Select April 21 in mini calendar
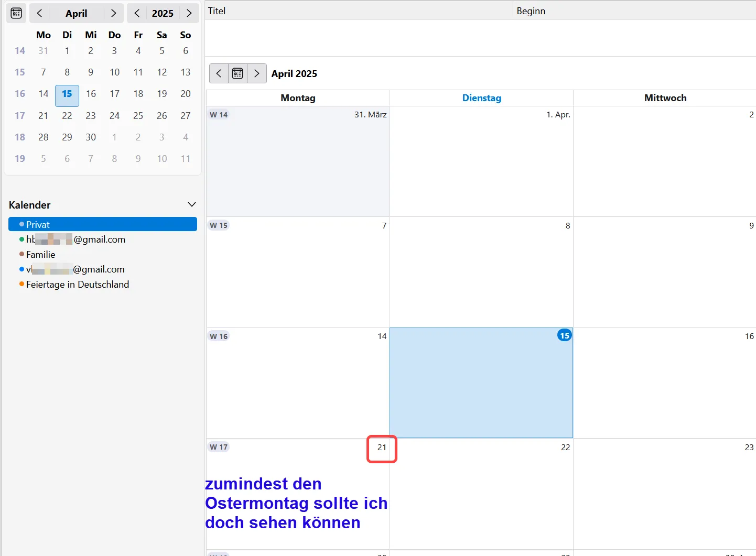 [44, 115]
